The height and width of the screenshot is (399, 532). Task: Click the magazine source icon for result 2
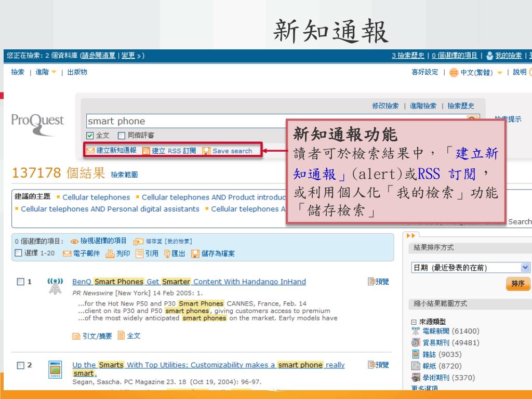[x=55, y=369]
